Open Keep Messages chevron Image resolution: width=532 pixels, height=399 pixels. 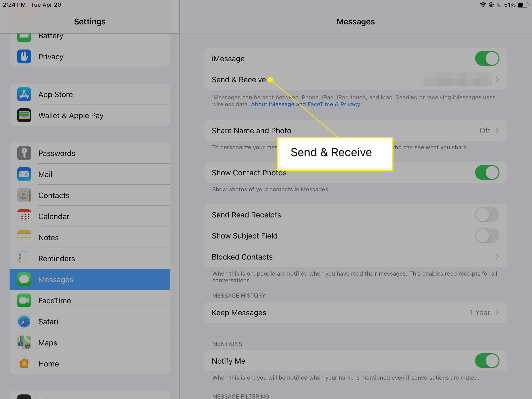pos(497,312)
